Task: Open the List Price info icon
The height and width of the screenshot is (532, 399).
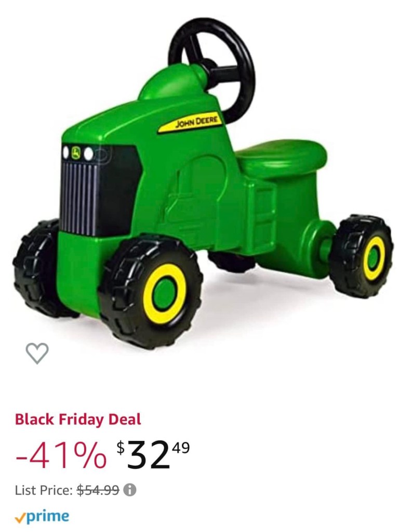Action: coord(130,489)
